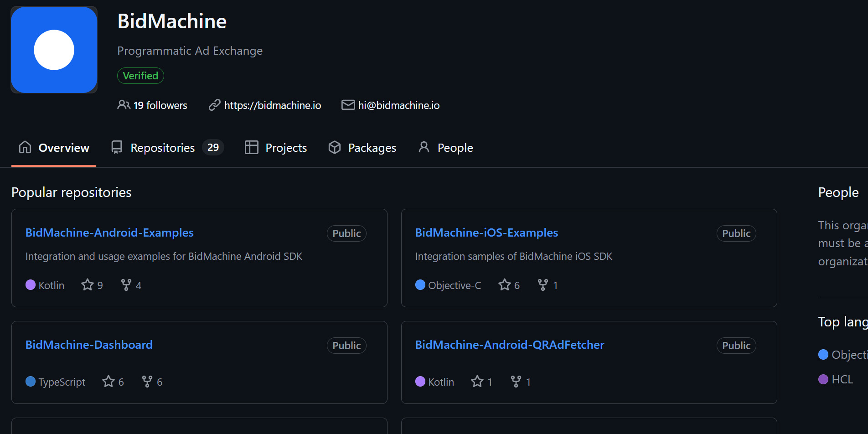868x434 pixels.
Task: Click the BidMachine organization avatar
Action: tap(54, 50)
